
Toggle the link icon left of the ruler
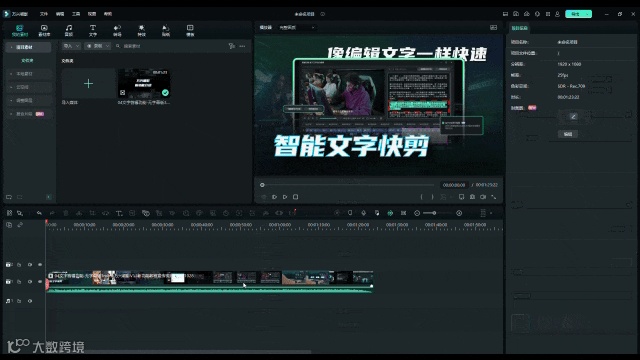coord(20,225)
